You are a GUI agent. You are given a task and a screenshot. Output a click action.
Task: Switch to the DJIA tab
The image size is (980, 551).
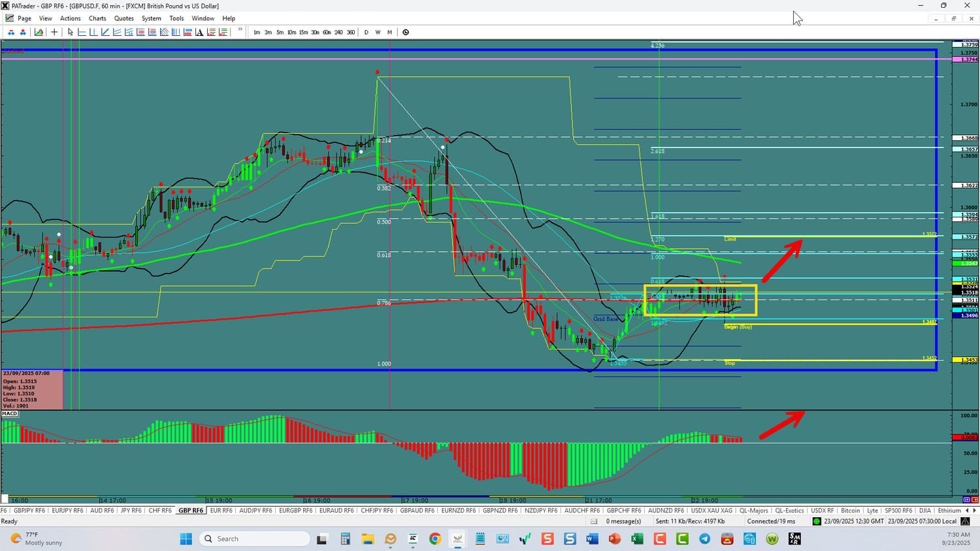[x=924, y=511]
